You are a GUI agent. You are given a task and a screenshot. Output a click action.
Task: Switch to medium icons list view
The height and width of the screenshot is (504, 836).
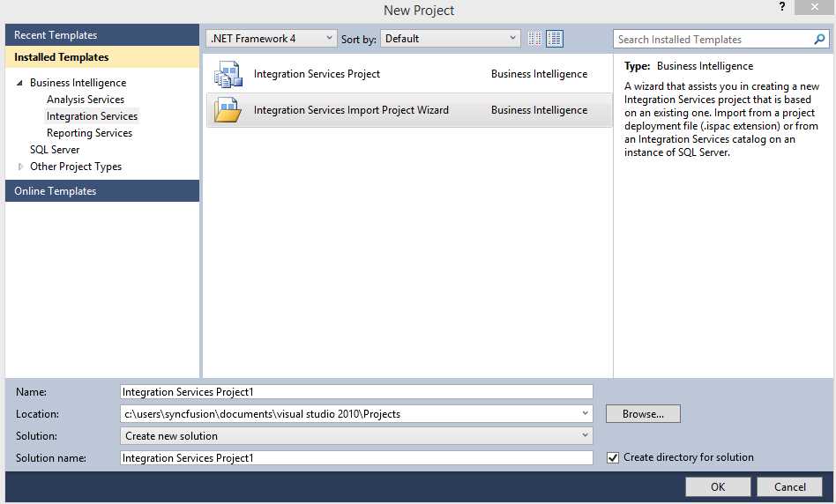(x=555, y=39)
